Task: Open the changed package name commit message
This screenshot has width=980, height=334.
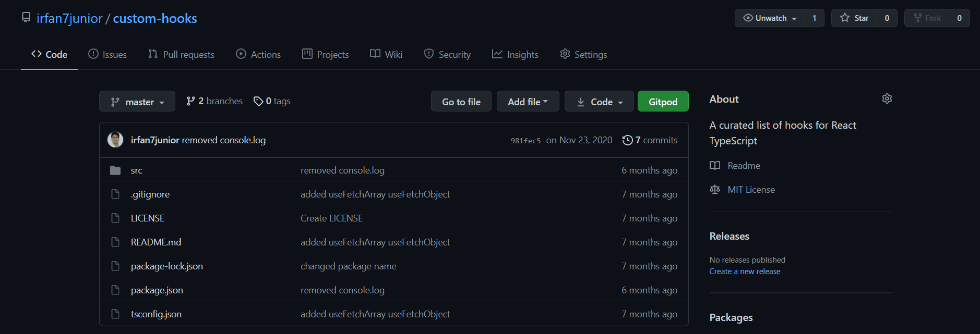Action: (349, 266)
